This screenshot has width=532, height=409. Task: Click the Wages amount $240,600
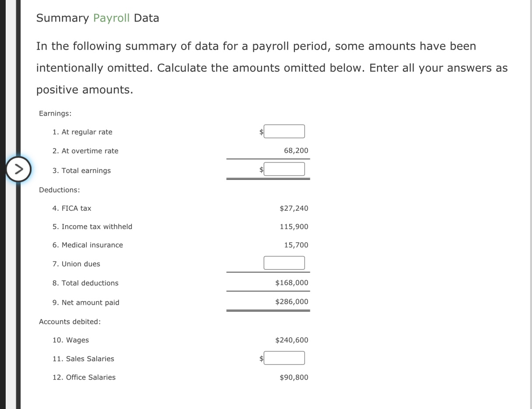coord(292,340)
